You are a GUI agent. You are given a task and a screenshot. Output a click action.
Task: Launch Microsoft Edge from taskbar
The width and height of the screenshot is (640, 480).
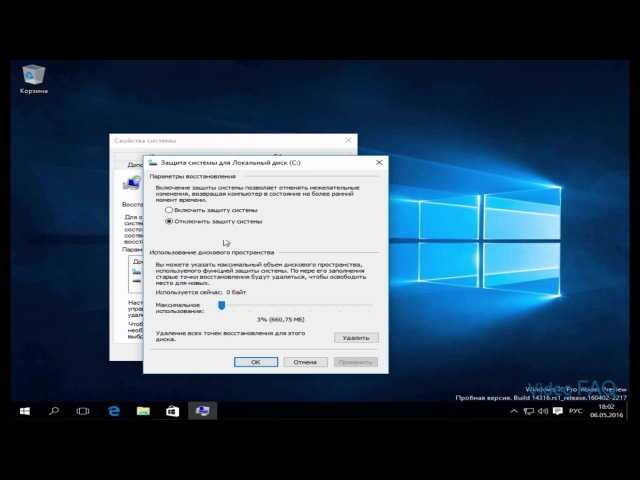[x=114, y=411]
